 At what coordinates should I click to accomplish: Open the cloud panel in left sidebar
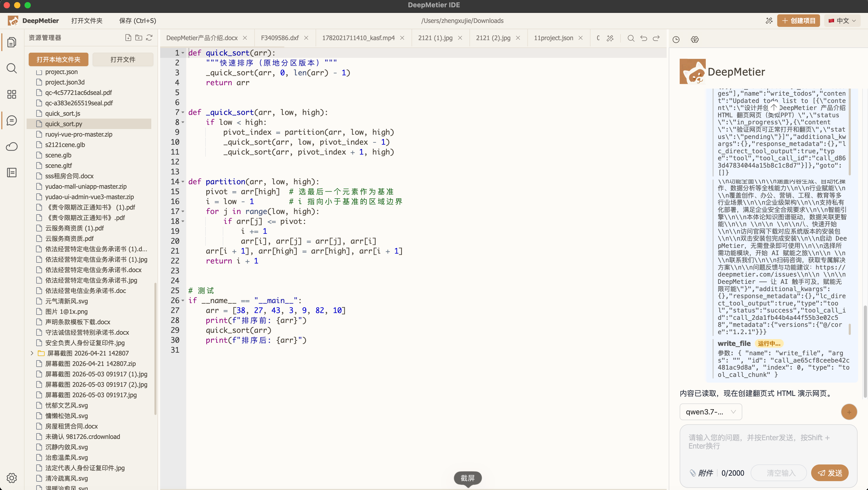click(11, 146)
